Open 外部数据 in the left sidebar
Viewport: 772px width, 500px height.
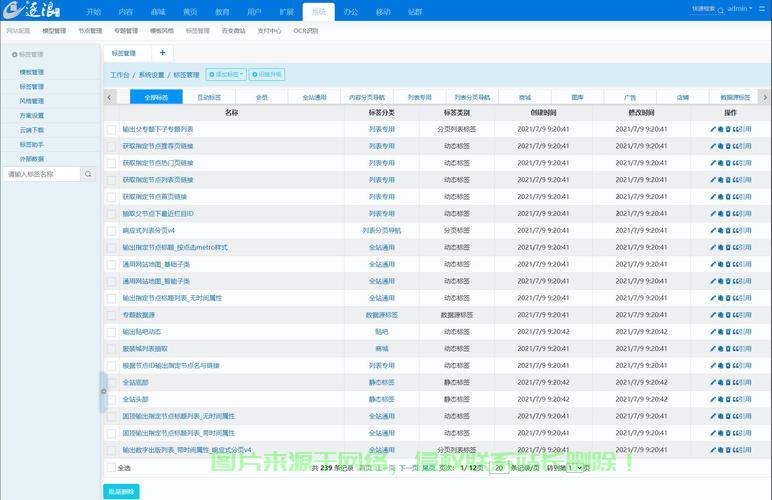click(x=32, y=159)
